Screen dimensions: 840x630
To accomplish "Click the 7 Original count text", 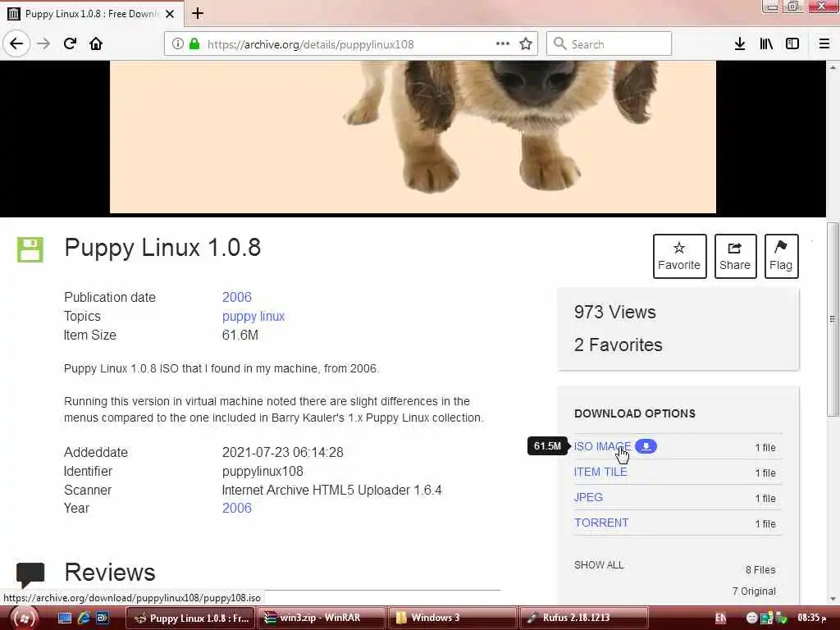I will tap(754, 591).
